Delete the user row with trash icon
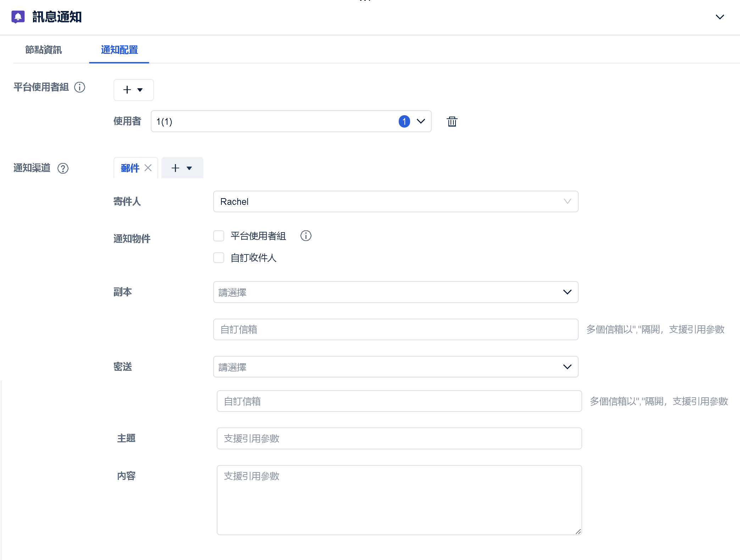 click(452, 122)
